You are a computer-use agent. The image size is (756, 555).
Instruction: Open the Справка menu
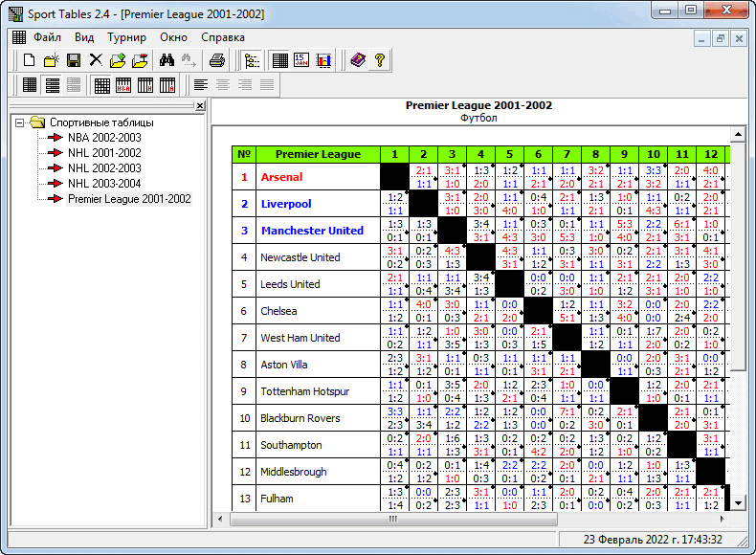click(x=223, y=37)
